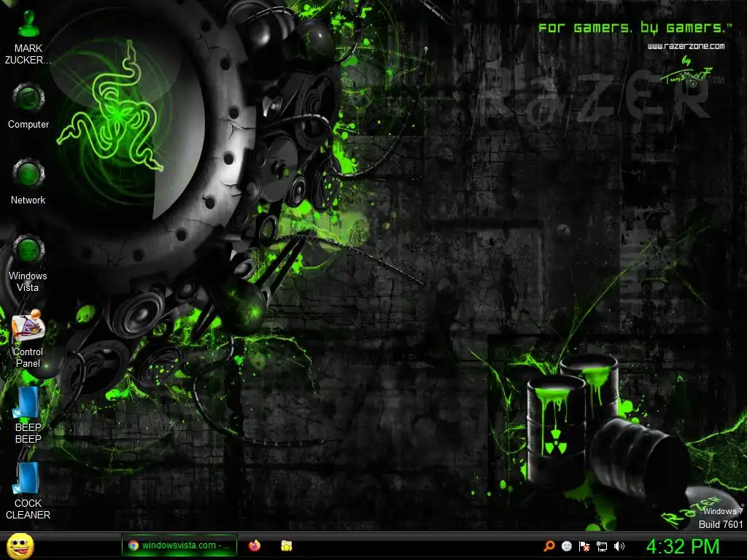This screenshot has width=747, height=560.
Task: Click the 4:32 PM taskbar clock
Action: [x=683, y=546]
